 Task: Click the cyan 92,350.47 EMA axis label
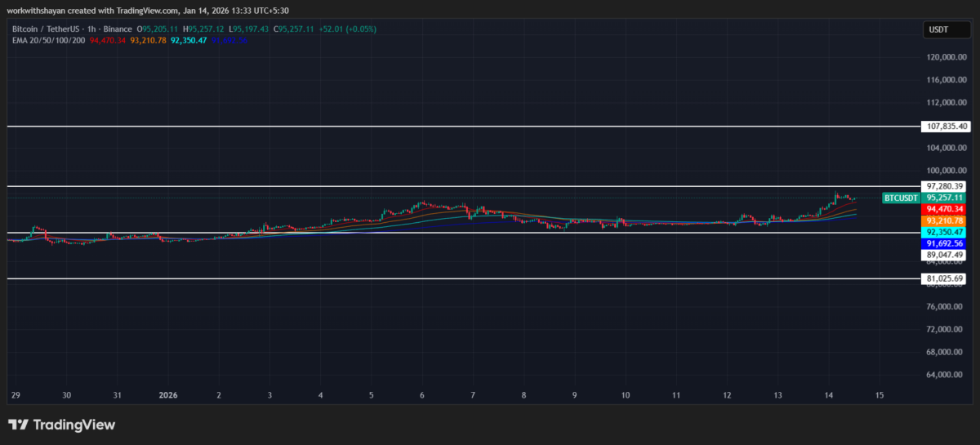click(x=945, y=232)
